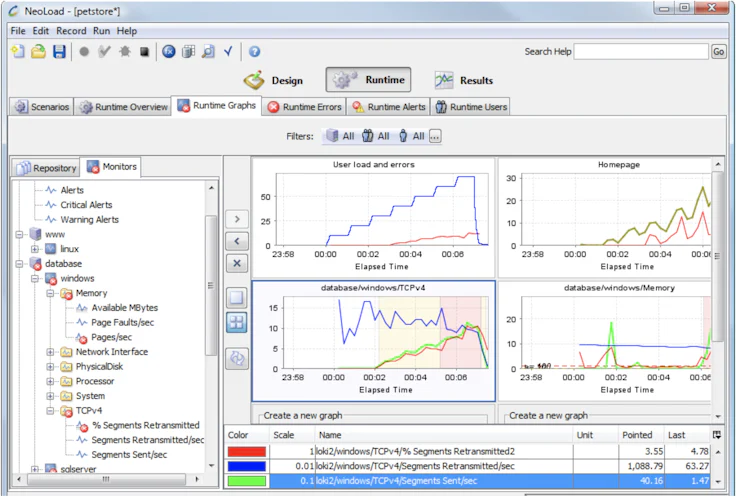Screen dimensions: 736x500
Task: Collapse the www tree node
Action: [19, 234]
